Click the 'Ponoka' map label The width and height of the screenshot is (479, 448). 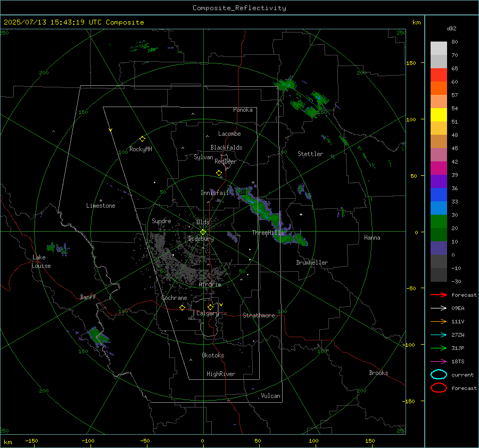click(x=243, y=110)
